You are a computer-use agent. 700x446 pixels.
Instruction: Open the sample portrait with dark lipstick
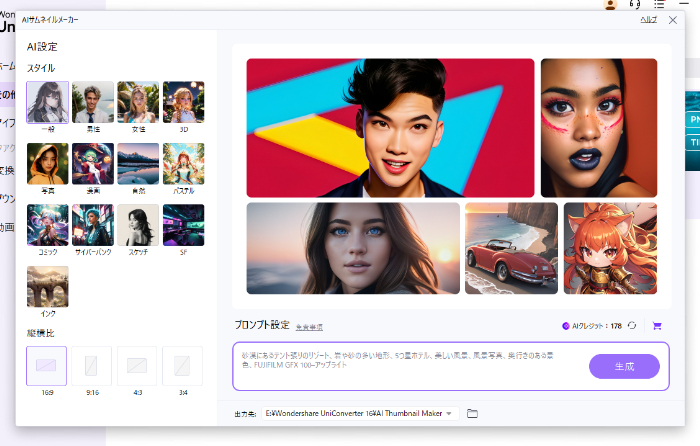pyautogui.click(x=599, y=128)
